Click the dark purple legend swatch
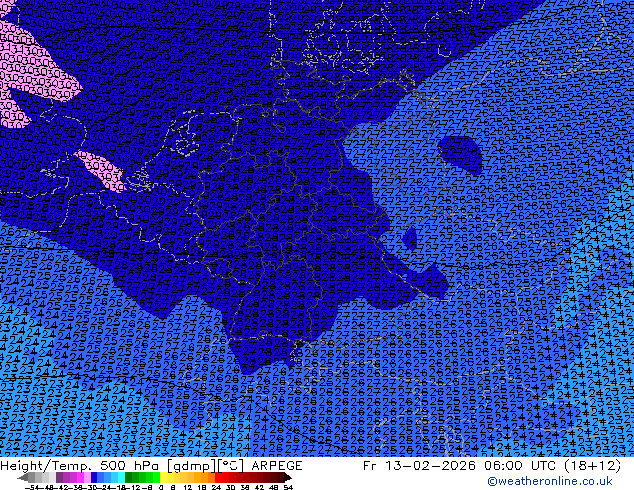The width and height of the screenshot is (634, 490). point(59,477)
